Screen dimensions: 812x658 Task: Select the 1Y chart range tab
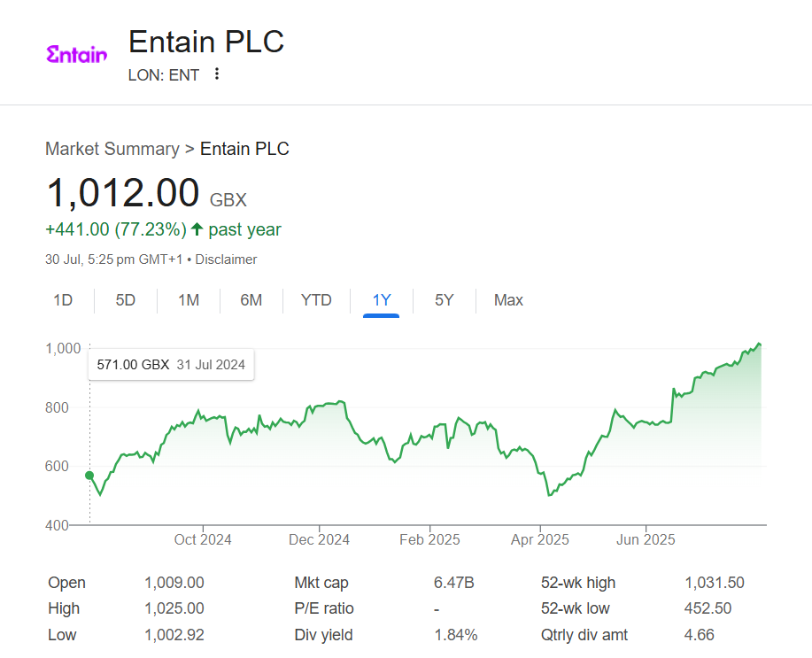click(x=381, y=300)
